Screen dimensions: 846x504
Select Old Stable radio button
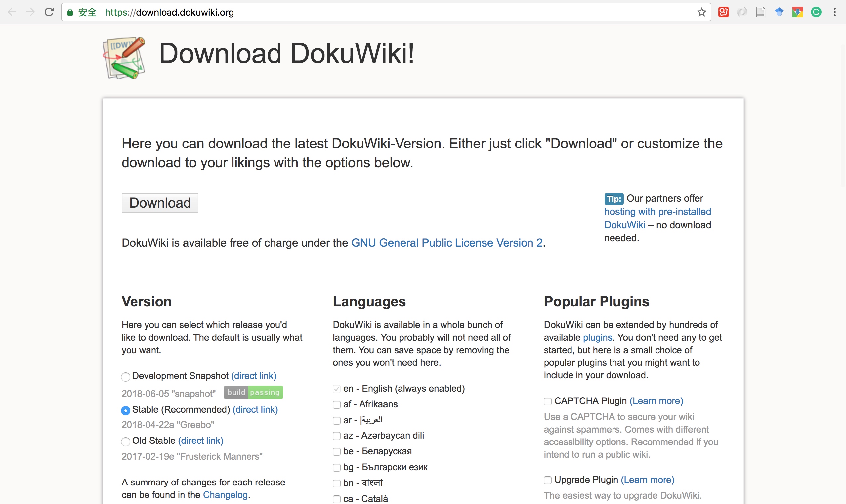pos(126,441)
